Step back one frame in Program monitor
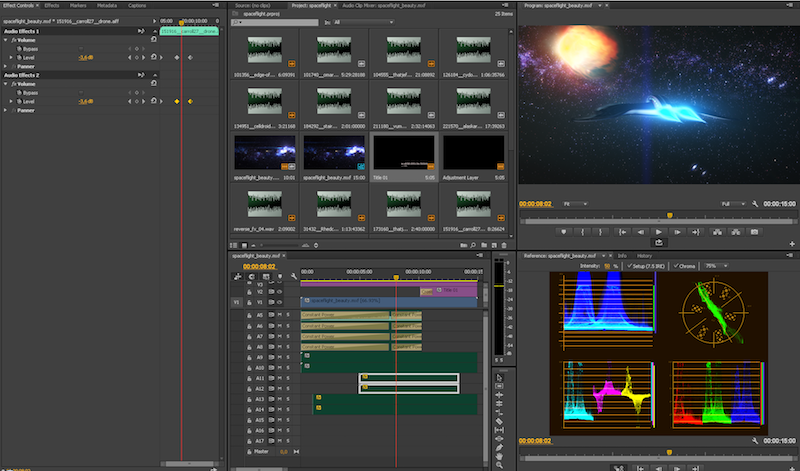Image resolution: width=800 pixels, height=471 pixels. [641, 232]
